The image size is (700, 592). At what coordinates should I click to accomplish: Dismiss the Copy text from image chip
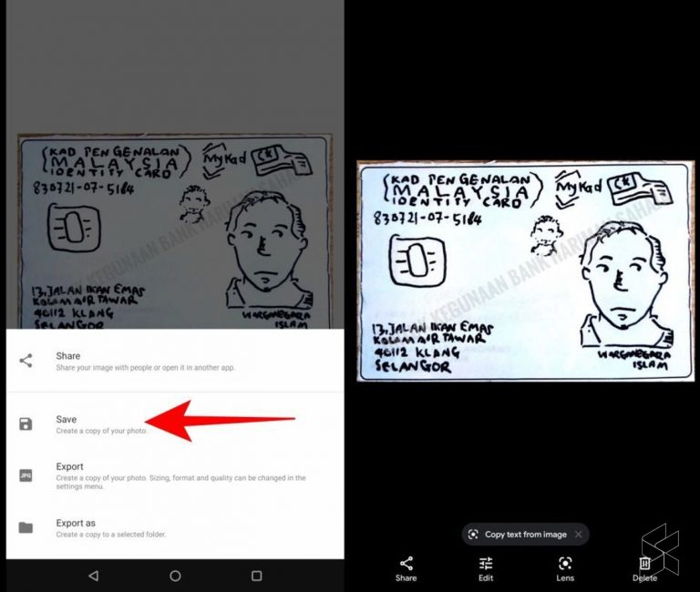[x=579, y=535]
